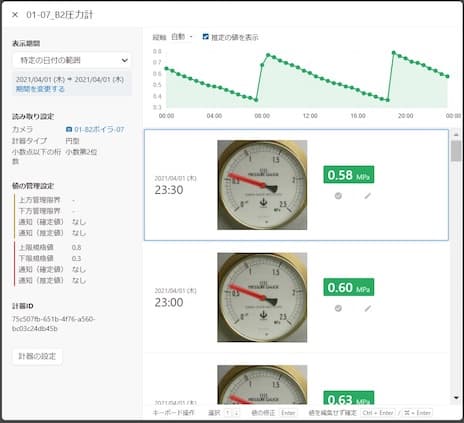
Task: Open the 23:30 gauge photo thumbnail
Action: pyautogui.click(x=262, y=185)
